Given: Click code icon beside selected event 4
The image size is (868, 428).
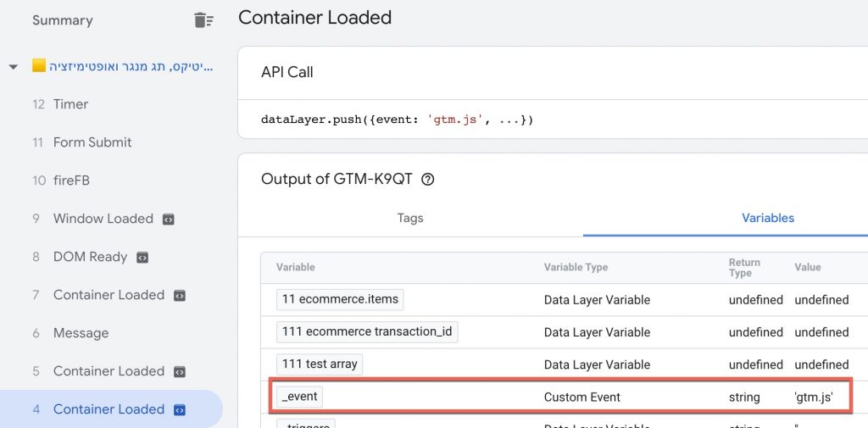Looking at the screenshot, I should 180,409.
